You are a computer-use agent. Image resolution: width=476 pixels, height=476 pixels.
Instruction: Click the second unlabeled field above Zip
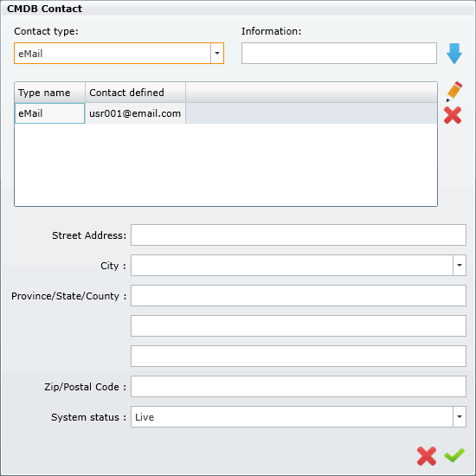pos(299,356)
